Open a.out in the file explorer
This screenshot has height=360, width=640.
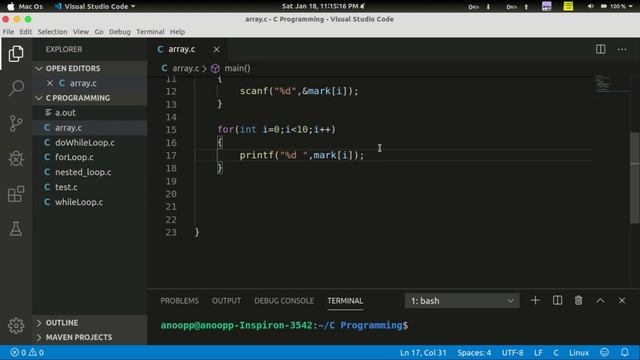pyautogui.click(x=90, y=113)
